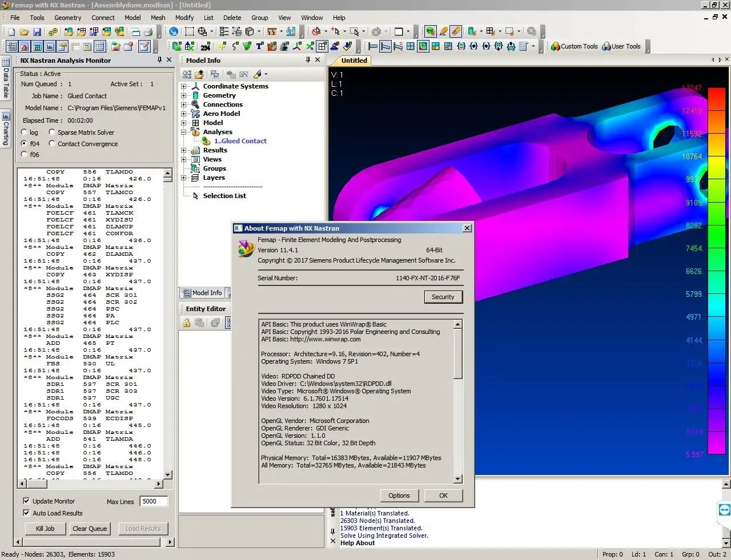Click the folder-with-arrow icon in Model Info toolbar
This screenshot has width=731, height=560.
199,74
